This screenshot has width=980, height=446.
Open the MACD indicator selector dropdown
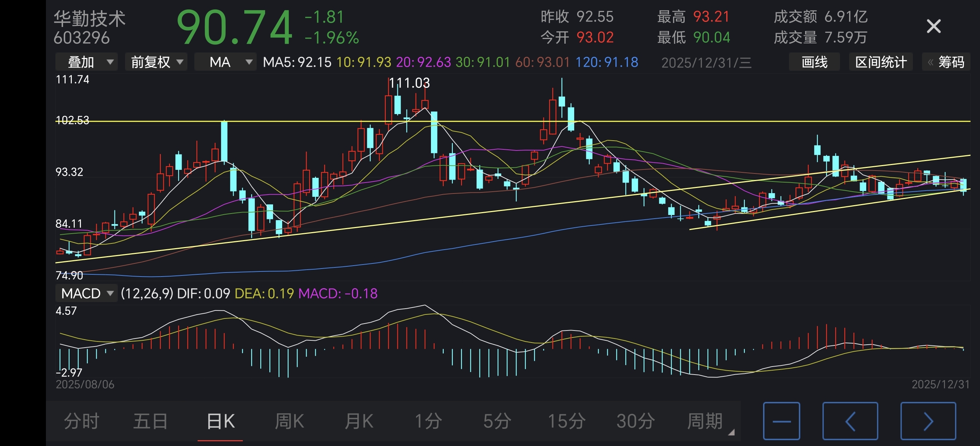tap(86, 293)
